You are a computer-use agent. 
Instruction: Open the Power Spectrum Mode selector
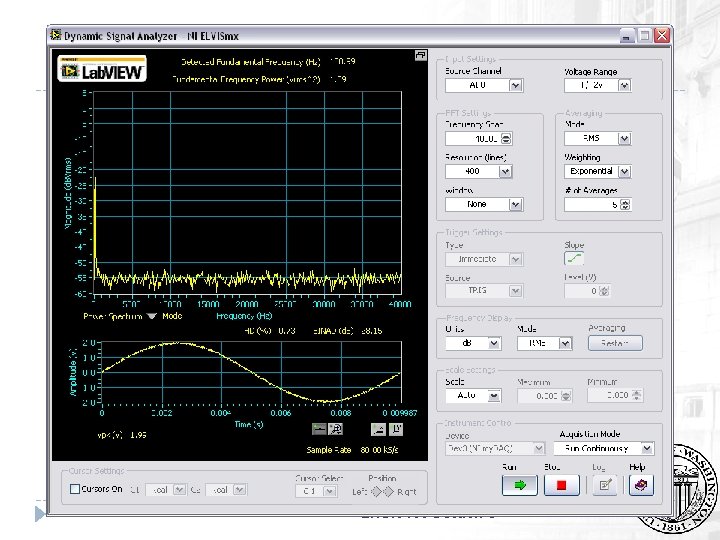pyautogui.click(x=150, y=316)
